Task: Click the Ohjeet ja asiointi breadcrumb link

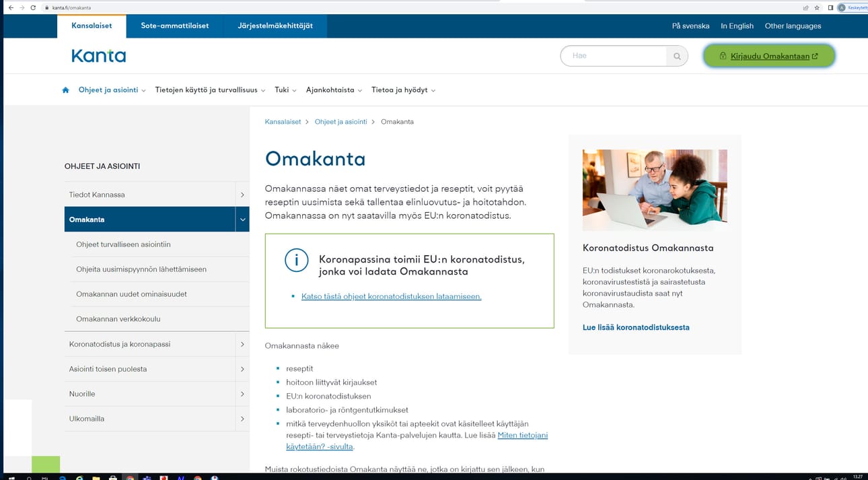Action: point(340,122)
